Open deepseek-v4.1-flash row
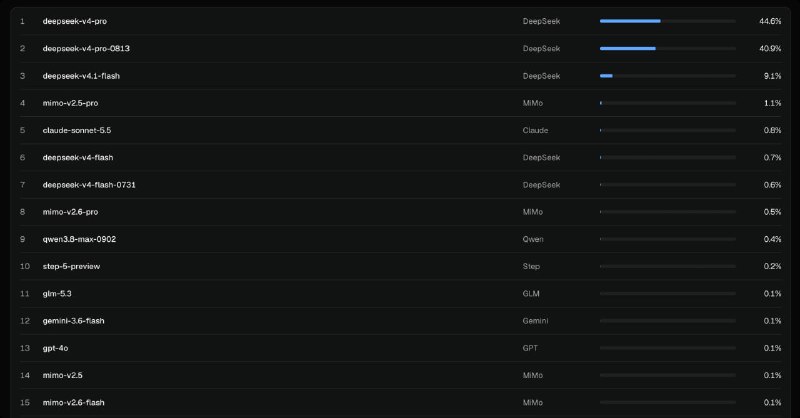The image size is (800, 418). [401, 76]
